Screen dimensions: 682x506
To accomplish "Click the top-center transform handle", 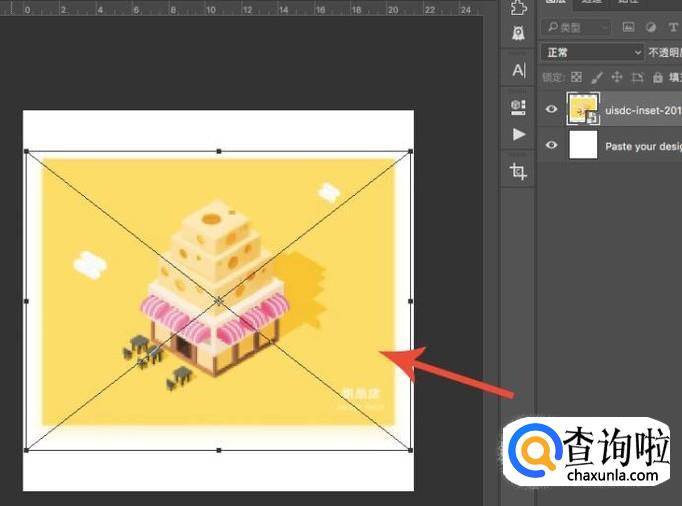I will click(218, 151).
